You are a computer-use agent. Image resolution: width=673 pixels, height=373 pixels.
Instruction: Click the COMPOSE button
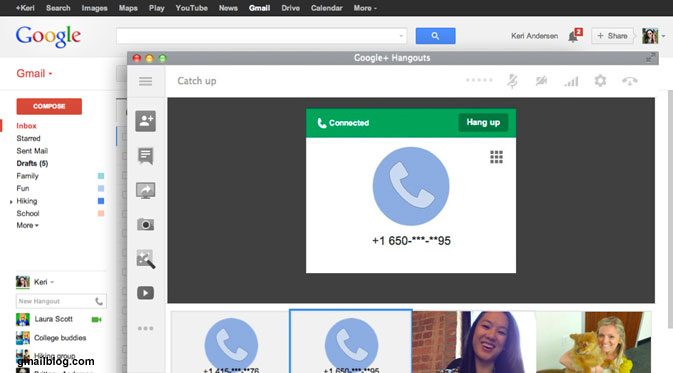49,106
